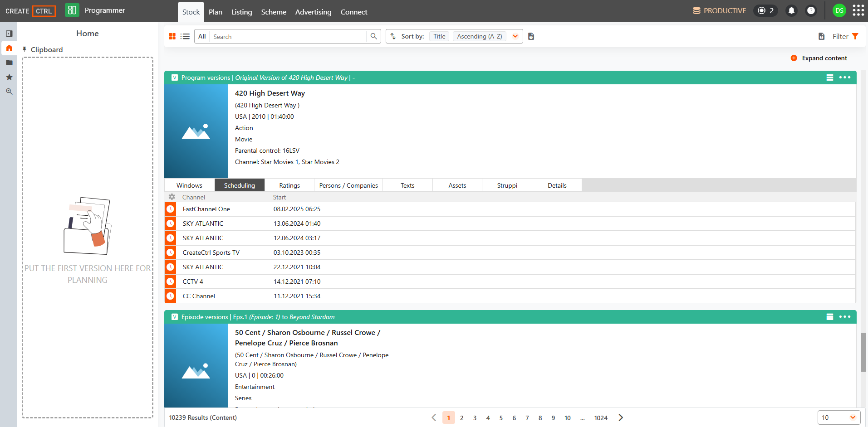Open the Scheme menu
This screenshot has height=427, width=868.
[x=274, y=12]
